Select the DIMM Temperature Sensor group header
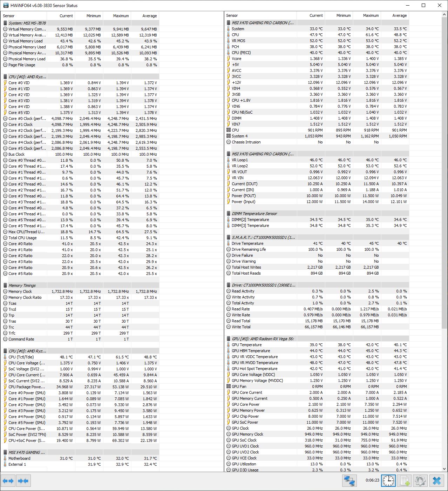The width and height of the screenshot is (448, 491). (x=317, y=214)
